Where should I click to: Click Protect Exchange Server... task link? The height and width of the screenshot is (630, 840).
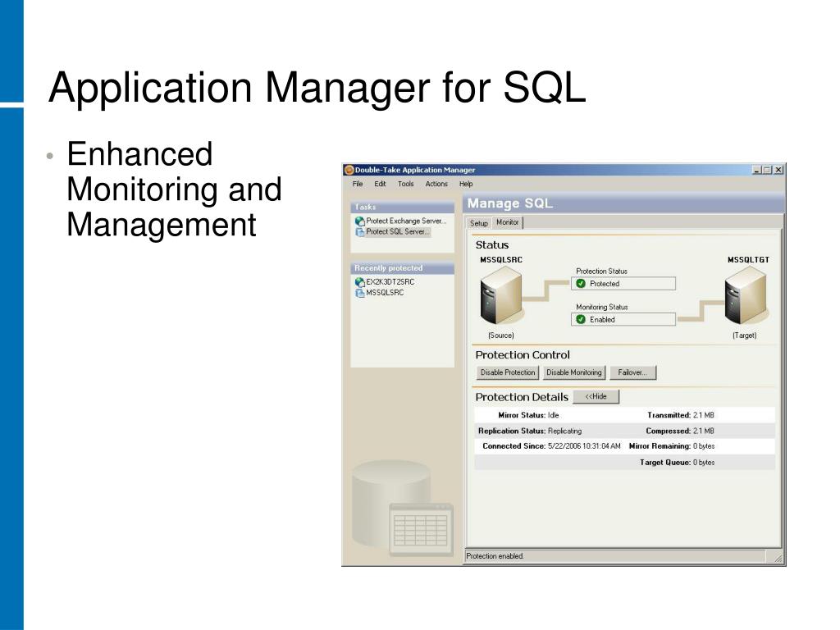click(405, 221)
